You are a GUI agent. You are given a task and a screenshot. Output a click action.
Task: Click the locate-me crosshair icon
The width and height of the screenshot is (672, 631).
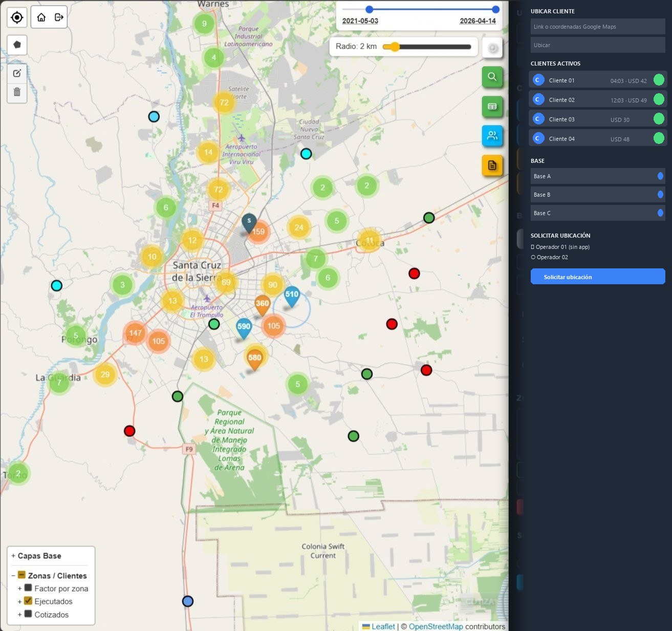(17, 17)
